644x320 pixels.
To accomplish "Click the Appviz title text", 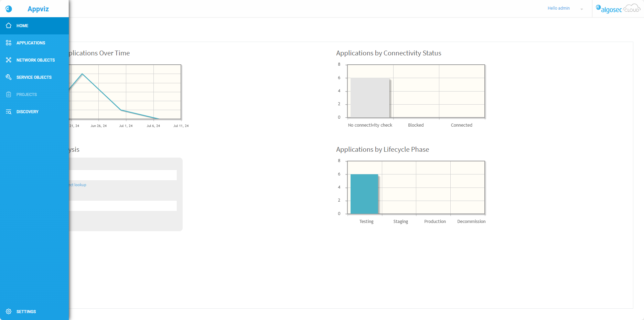I will click(38, 9).
